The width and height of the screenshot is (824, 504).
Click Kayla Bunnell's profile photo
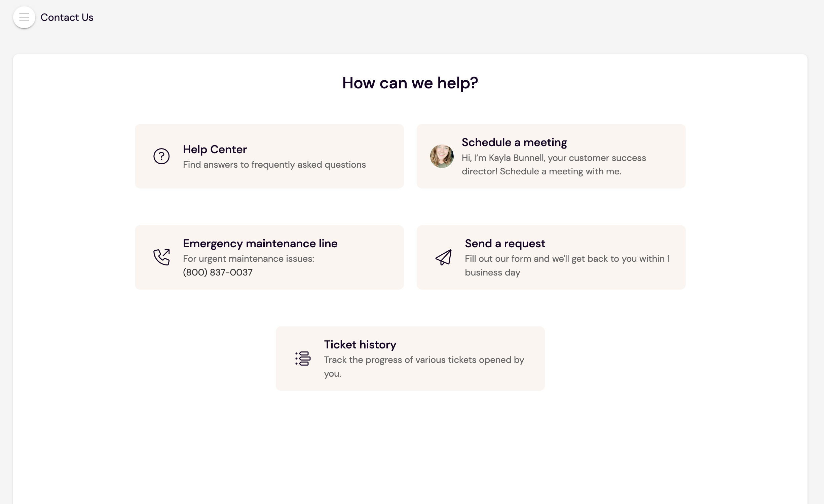pos(442,156)
